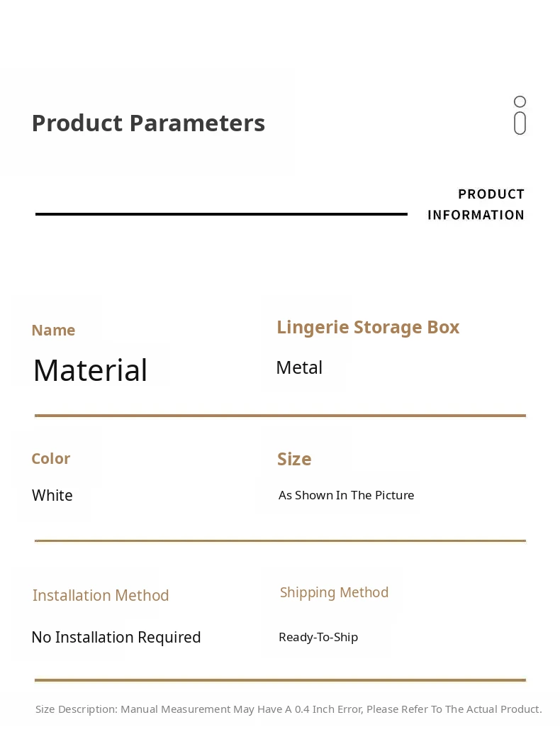Image resolution: width=560 pixels, height=732 pixels.
Task: Click the large Material label
Action: 90,370
